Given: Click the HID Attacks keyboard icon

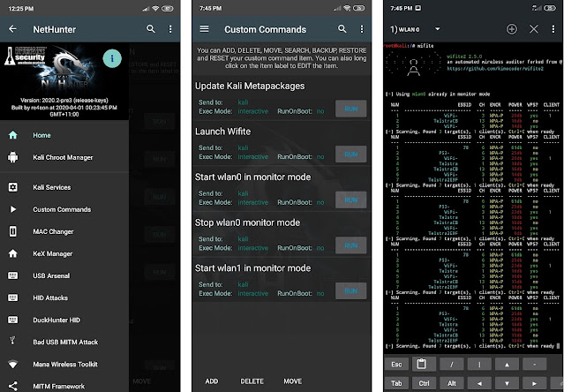Looking at the screenshot, I should (x=13, y=298).
